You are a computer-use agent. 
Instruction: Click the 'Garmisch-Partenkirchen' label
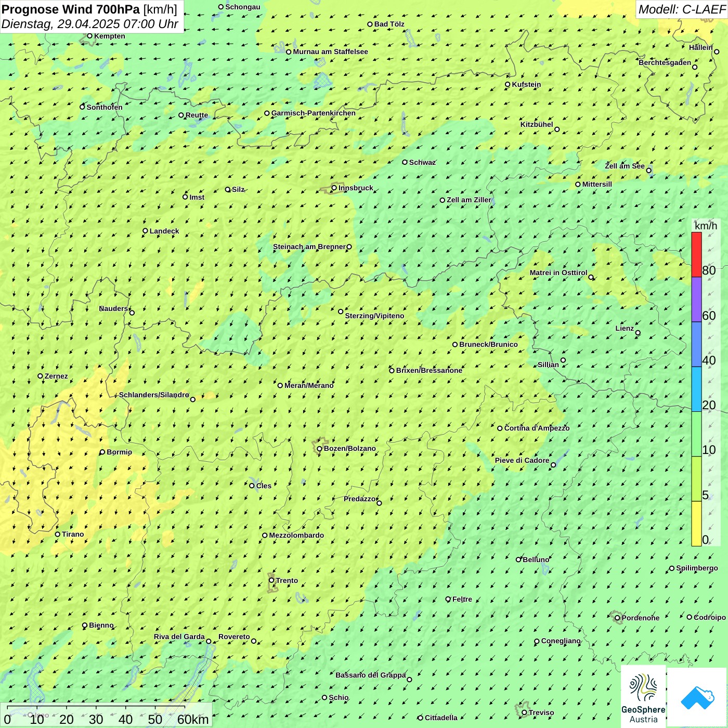click(314, 113)
